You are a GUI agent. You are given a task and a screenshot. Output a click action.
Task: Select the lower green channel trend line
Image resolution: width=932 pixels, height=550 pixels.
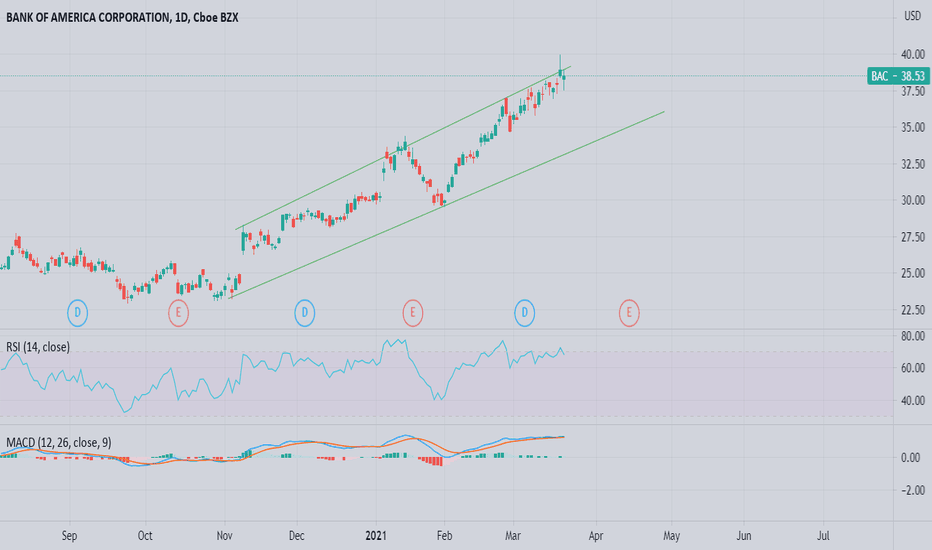[447, 205]
